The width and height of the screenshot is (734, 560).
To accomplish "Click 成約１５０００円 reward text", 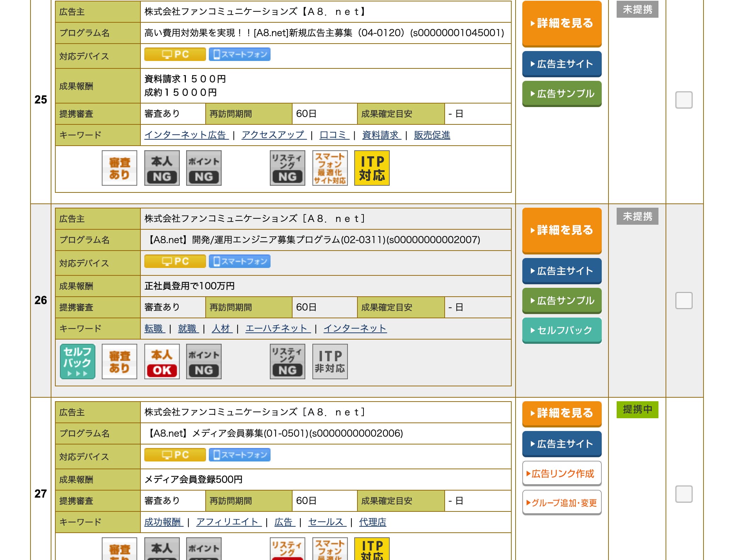I will pos(180,93).
